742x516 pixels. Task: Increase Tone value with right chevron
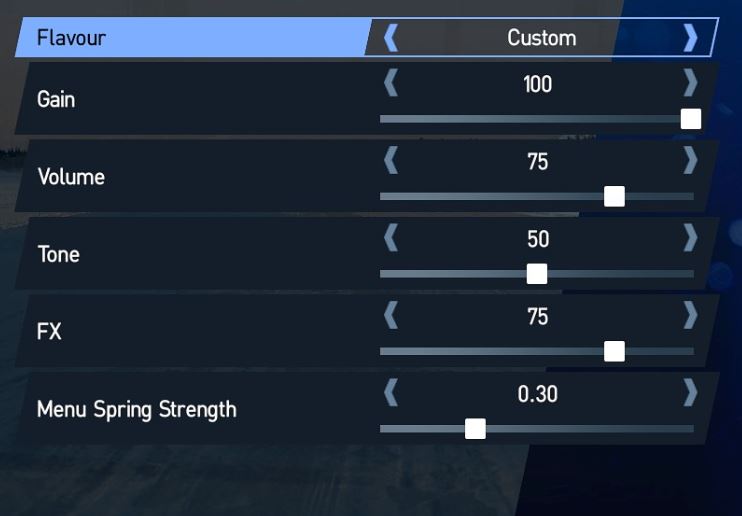click(x=690, y=238)
